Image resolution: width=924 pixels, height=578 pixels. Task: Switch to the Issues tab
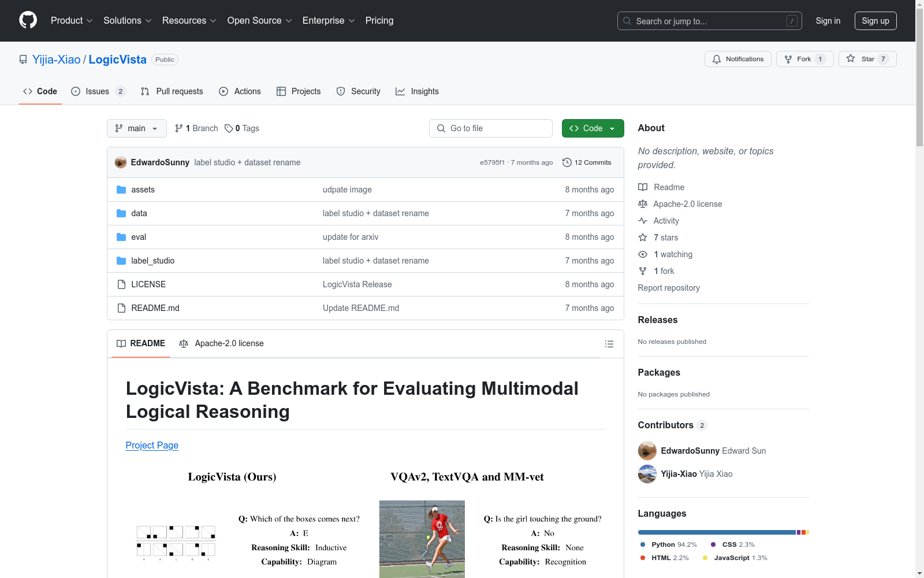click(98, 91)
